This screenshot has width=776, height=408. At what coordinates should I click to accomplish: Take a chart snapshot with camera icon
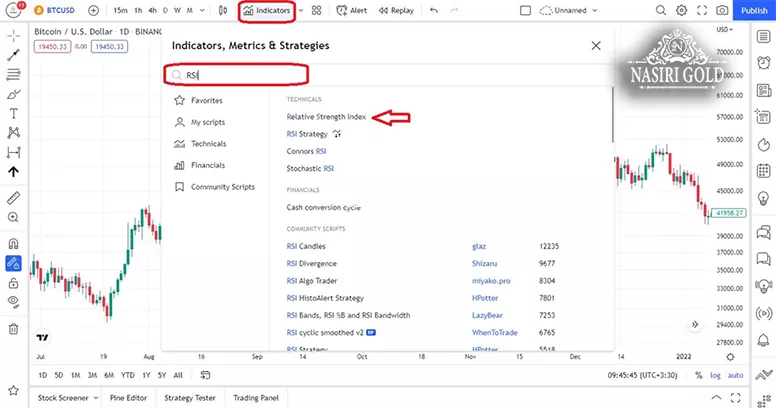tap(722, 10)
